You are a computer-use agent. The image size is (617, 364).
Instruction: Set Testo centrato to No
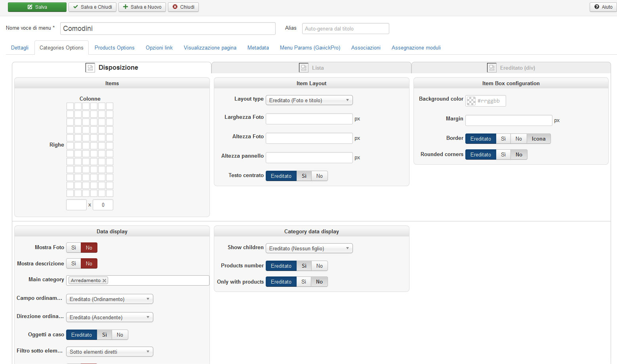(x=320, y=176)
